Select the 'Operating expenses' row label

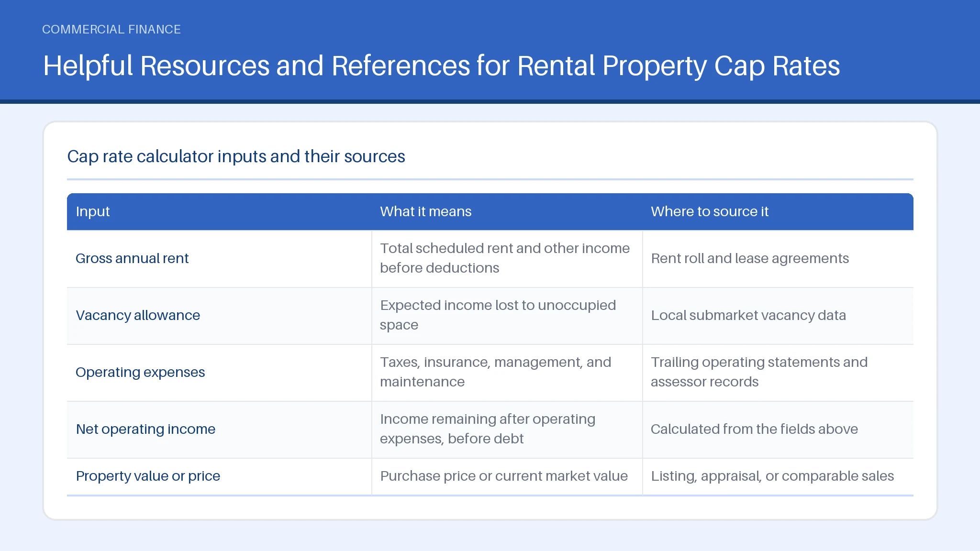coord(140,372)
